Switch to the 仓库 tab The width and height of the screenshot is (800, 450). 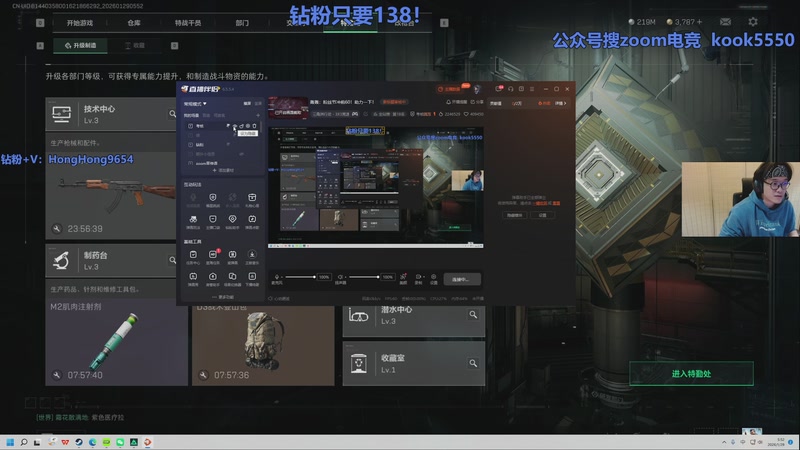click(x=133, y=22)
